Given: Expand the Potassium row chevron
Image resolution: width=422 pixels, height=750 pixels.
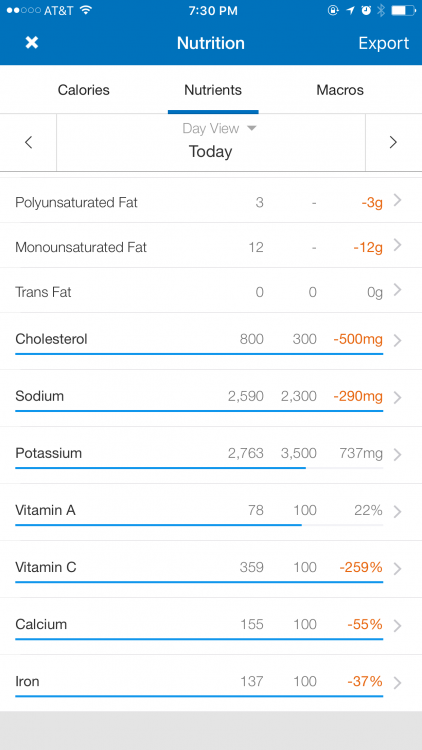Looking at the screenshot, I should (397, 454).
